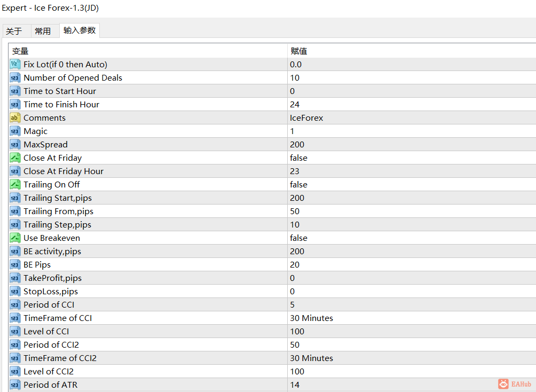Toggle the Use Breakeven false value
Screen dimensions: 536x392
(x=412, y=238)
